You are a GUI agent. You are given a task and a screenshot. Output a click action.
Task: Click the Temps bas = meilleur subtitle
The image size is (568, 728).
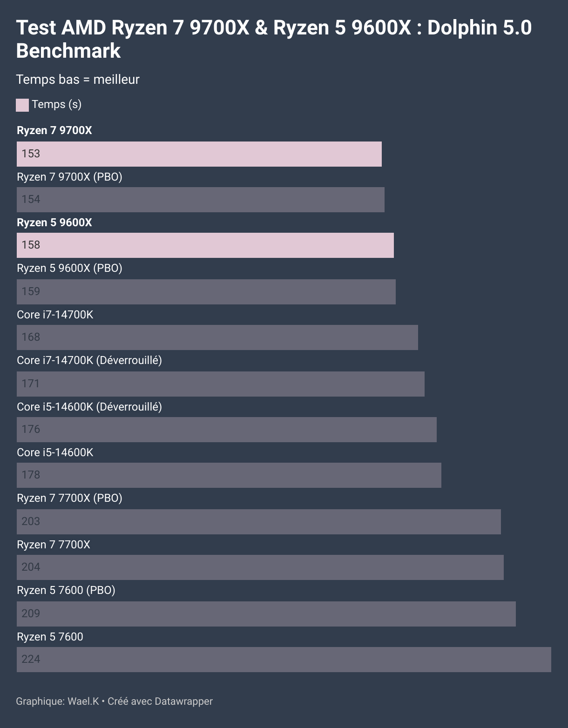pos(78,80)
